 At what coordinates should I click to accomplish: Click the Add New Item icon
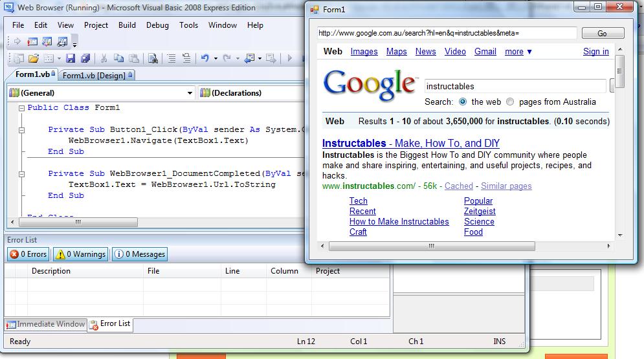(x=49, y=58)
